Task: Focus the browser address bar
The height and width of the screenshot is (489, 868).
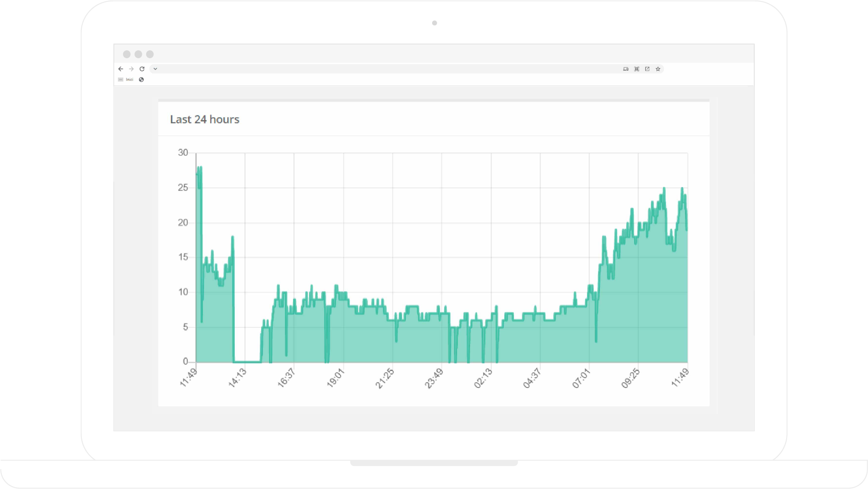Action: tap(370, 69)
